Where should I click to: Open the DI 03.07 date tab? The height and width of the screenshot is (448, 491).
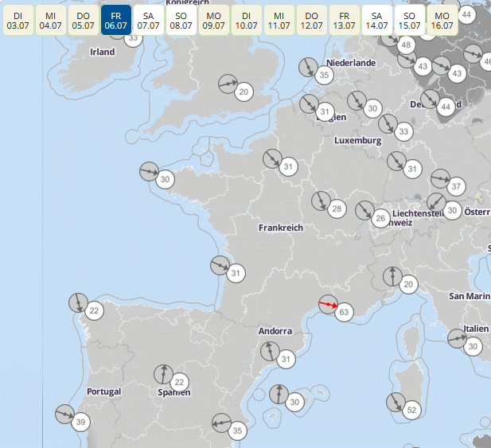click(x=18, y=21)
